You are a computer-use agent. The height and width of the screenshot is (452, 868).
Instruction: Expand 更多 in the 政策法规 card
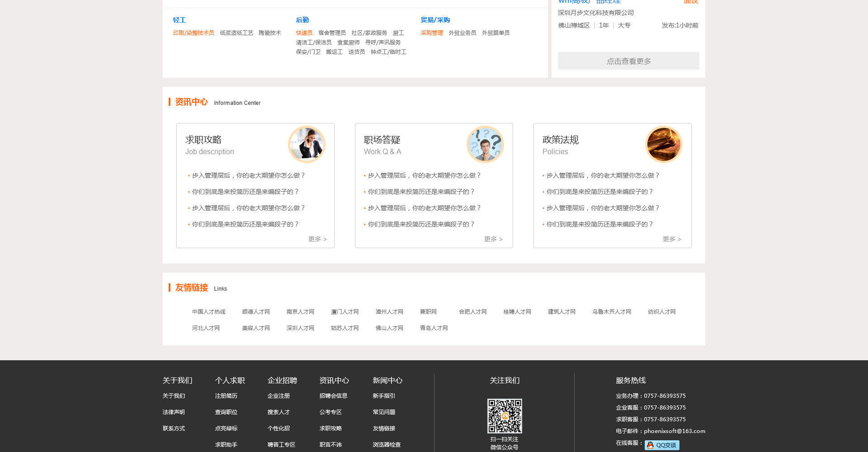[672, 239]
